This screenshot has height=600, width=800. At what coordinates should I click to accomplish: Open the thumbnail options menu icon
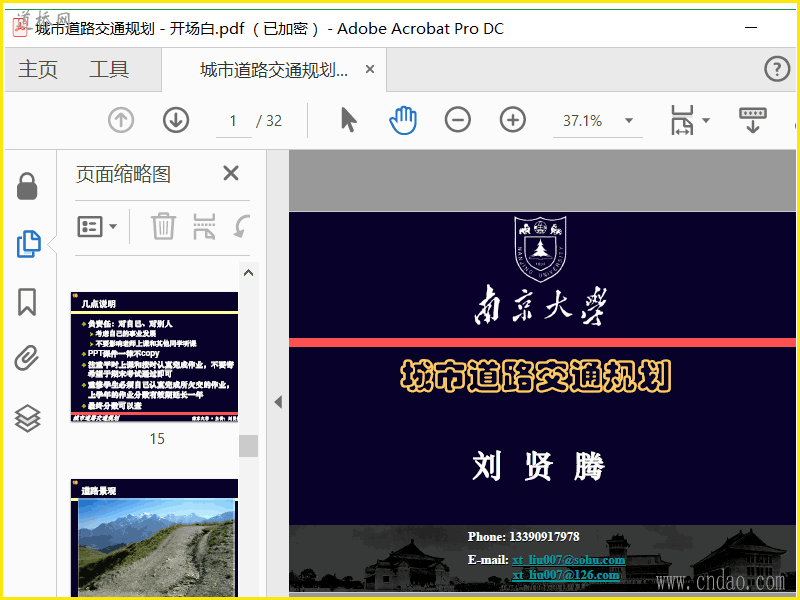coord(97,227)
